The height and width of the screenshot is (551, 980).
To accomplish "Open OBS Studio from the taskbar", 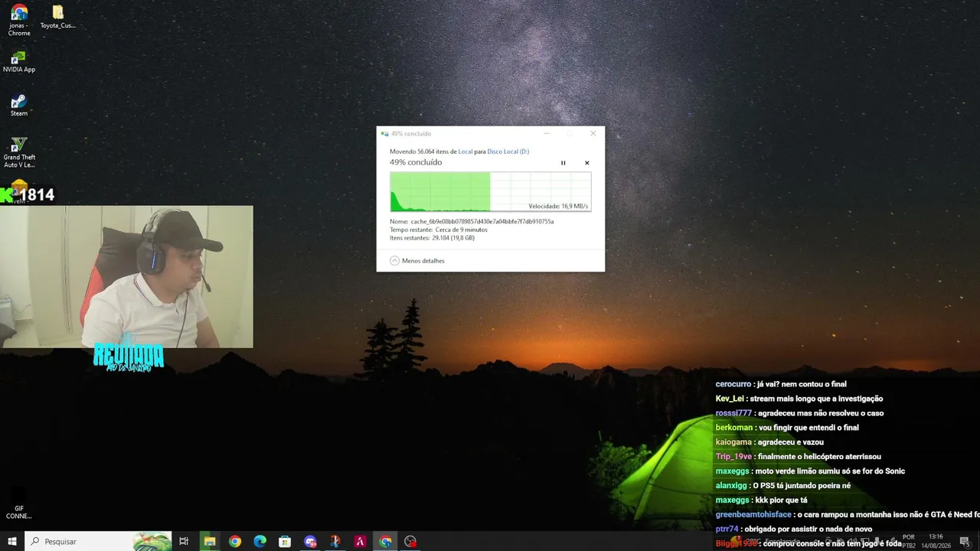I will point(410,541).
